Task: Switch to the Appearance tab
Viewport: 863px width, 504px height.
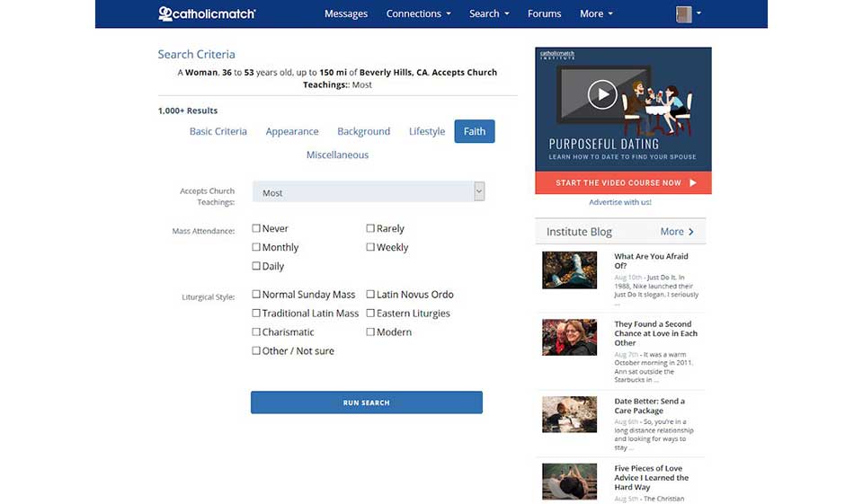Action: (x=292, y=131)
